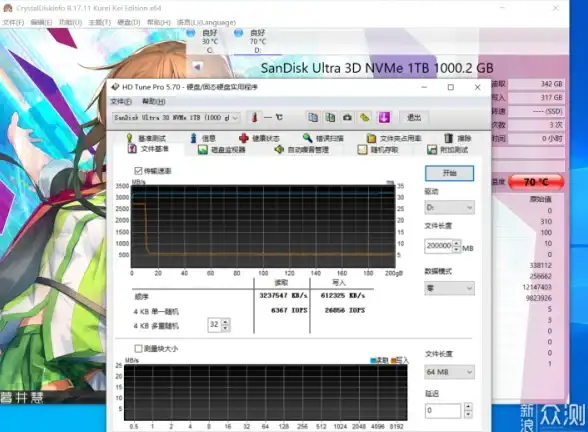
Task: Open the 64 MB file length dropdown
Action: 449,372
